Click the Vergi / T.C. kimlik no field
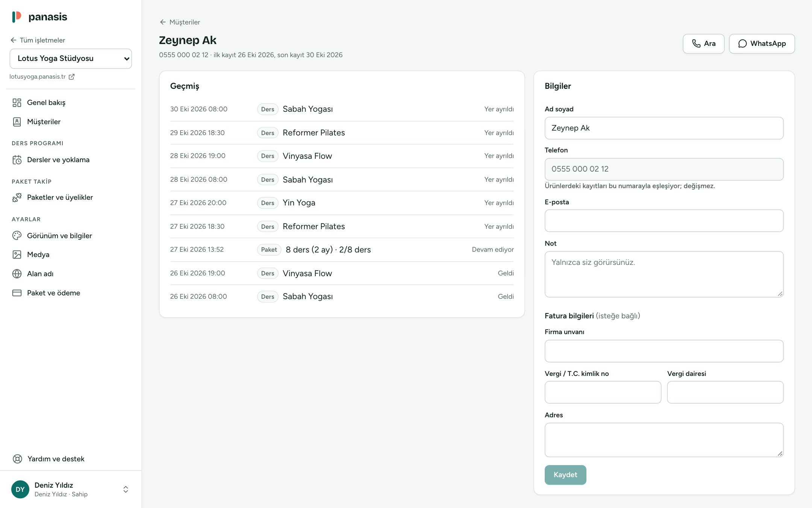Image resolution: width=812 pixels, height=508 pixels. click(x=603, y=392)
